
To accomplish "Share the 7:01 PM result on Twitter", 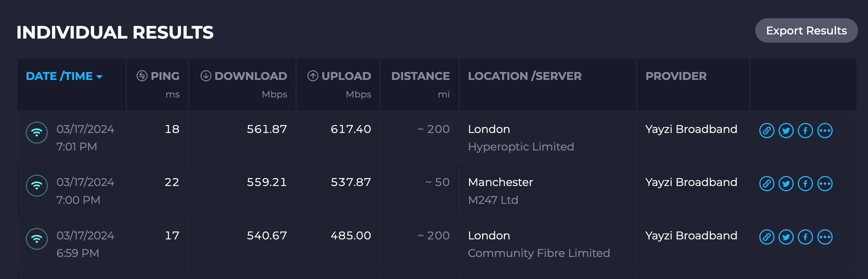I will click(x=786, y=131).
